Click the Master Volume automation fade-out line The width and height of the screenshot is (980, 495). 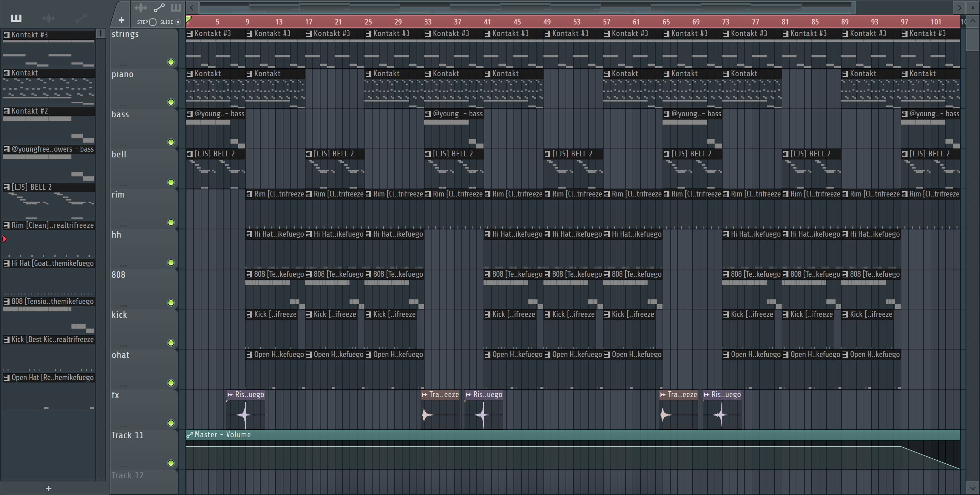tap(931, 458)
